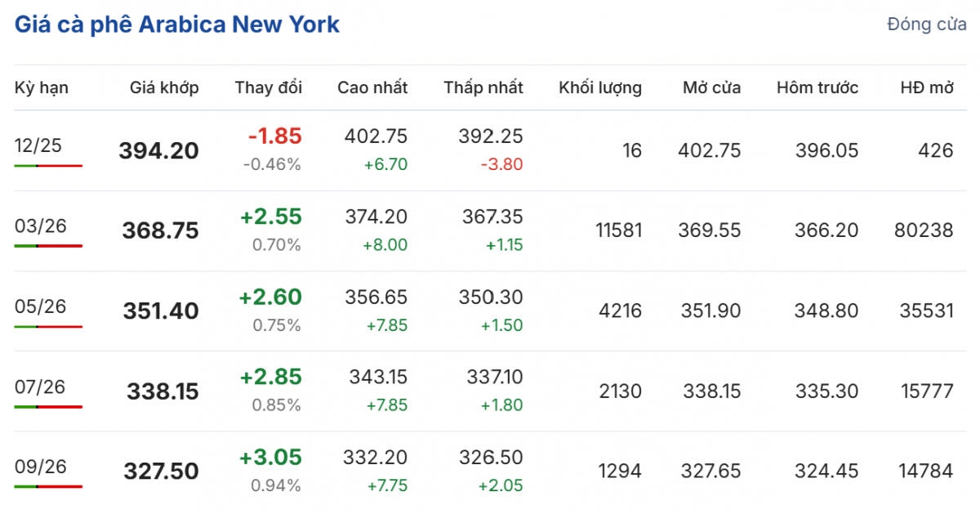The image size is (980, 510).
Task: Open the 12/25 contract term
Action: click(38, 145)
